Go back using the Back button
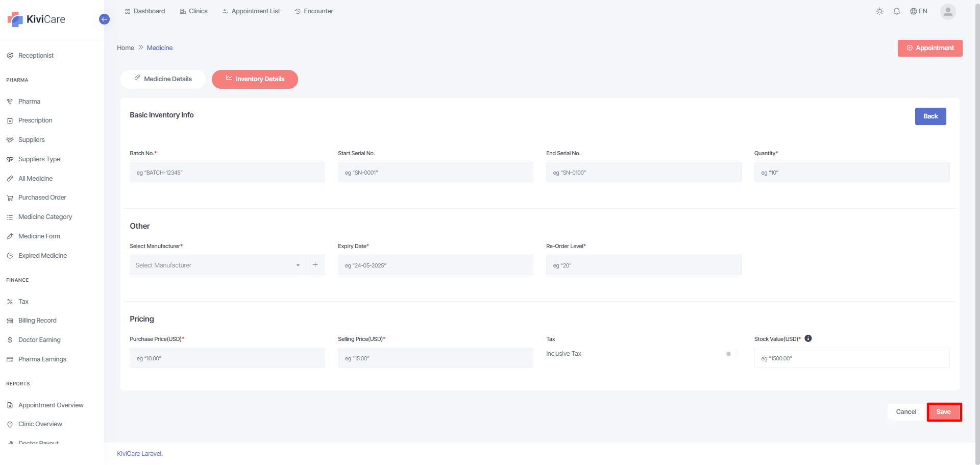 coord(930,116)
